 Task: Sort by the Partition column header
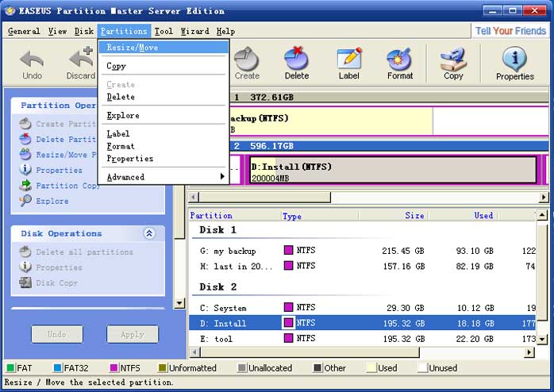(235, 215)
